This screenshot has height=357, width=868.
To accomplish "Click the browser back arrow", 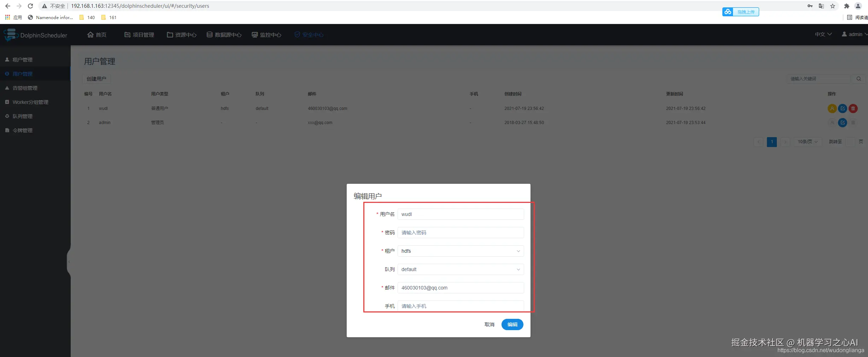I will point(8,6).
